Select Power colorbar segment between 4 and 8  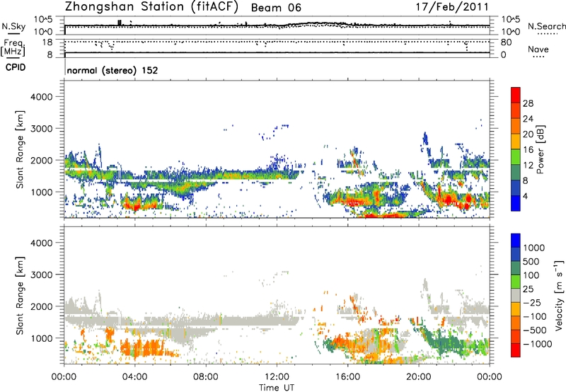coord(516,188)
